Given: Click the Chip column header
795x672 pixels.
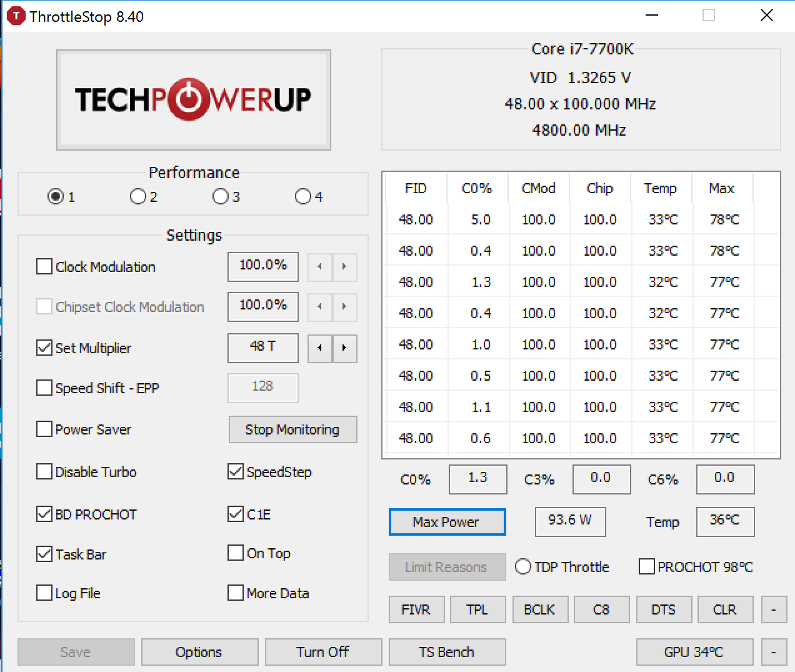Looking at the screenshot, I should [x=599, y=188].
